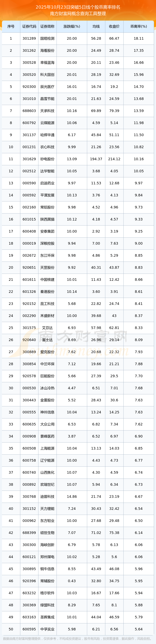Select stock code 301010
The height and width of the screenshot is (644, 156).
point(29,99)
